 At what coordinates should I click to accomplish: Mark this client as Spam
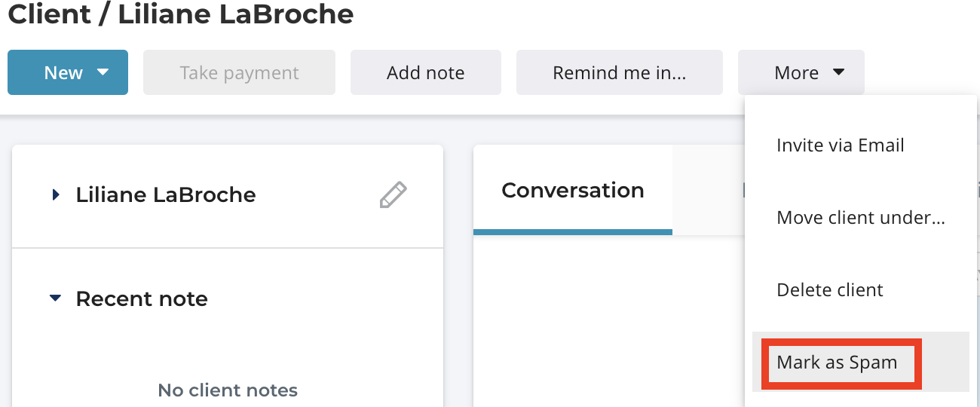pyautogui.click(x=838, y=363)
